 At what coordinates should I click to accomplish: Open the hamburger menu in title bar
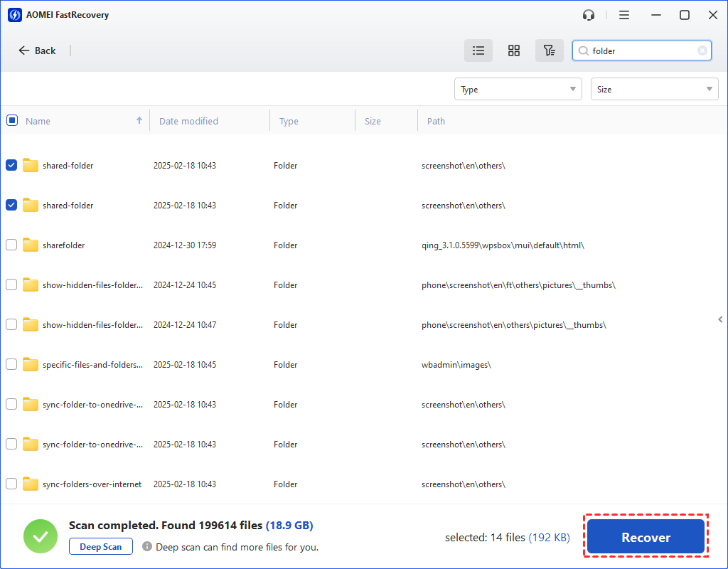(x=624, y=15)
